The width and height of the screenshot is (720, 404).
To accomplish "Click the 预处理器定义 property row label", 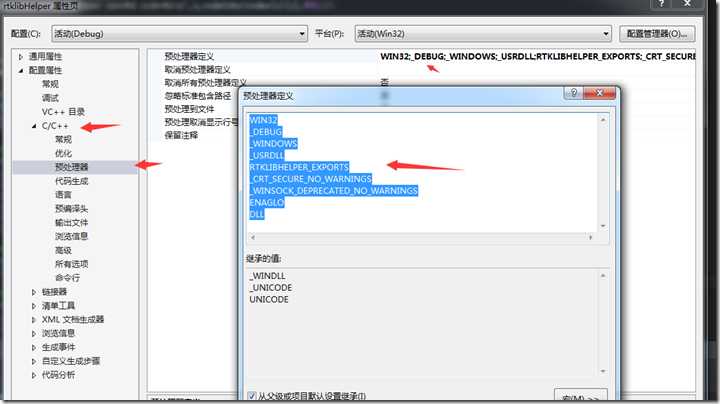I will click(189, 56).
